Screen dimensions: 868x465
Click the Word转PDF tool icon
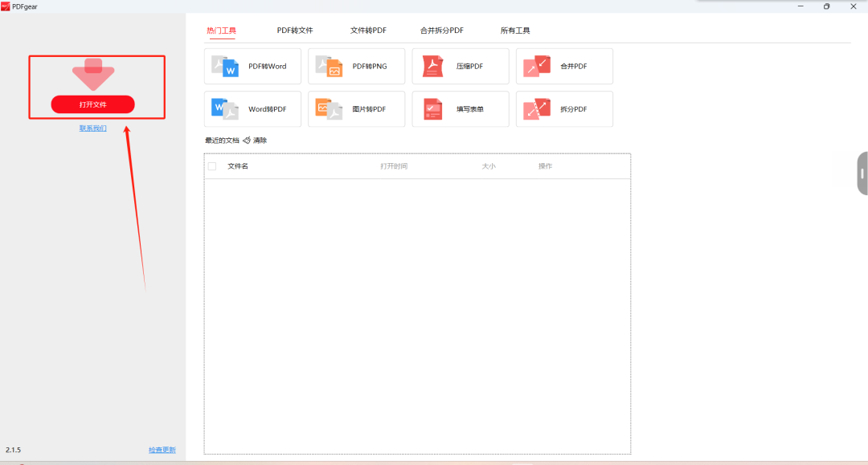[x=225, y=108]
